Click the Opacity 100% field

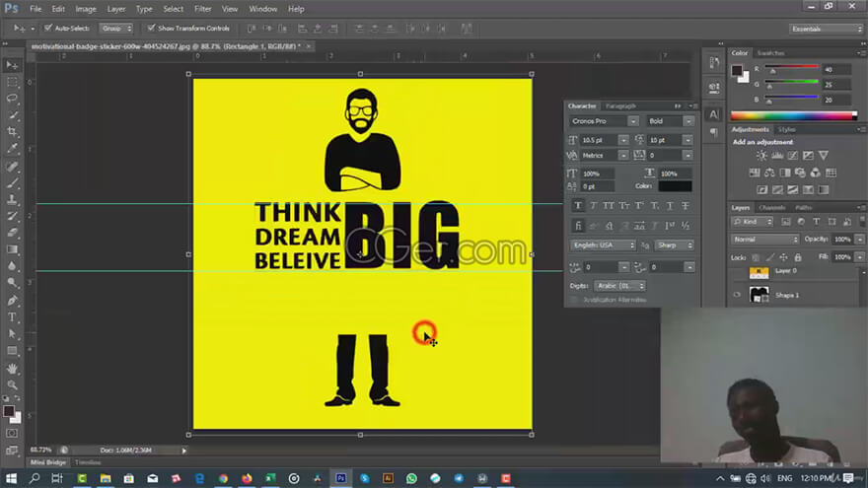pos(842,240)
